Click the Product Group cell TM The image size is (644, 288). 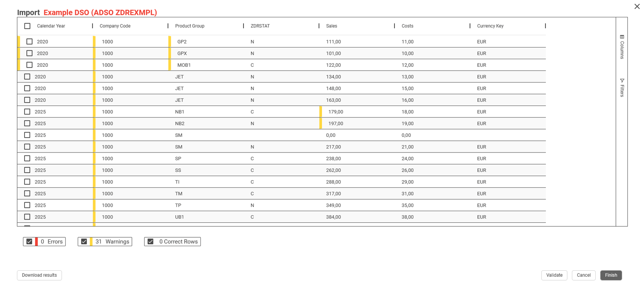click(206, 193)
